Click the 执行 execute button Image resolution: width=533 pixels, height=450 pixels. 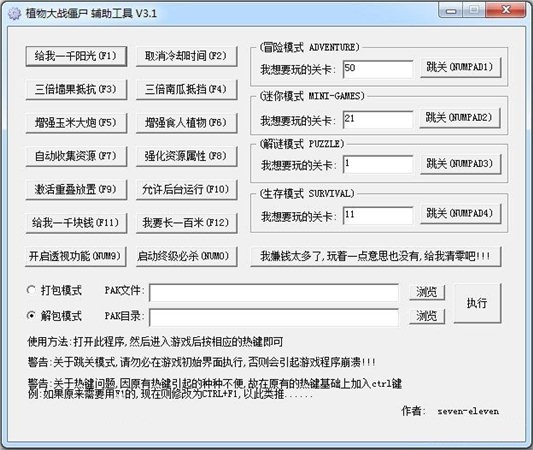(478, 303)
